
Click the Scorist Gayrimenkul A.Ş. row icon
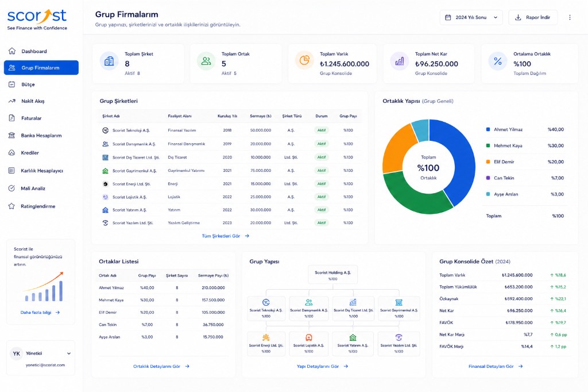coord(106,171)
